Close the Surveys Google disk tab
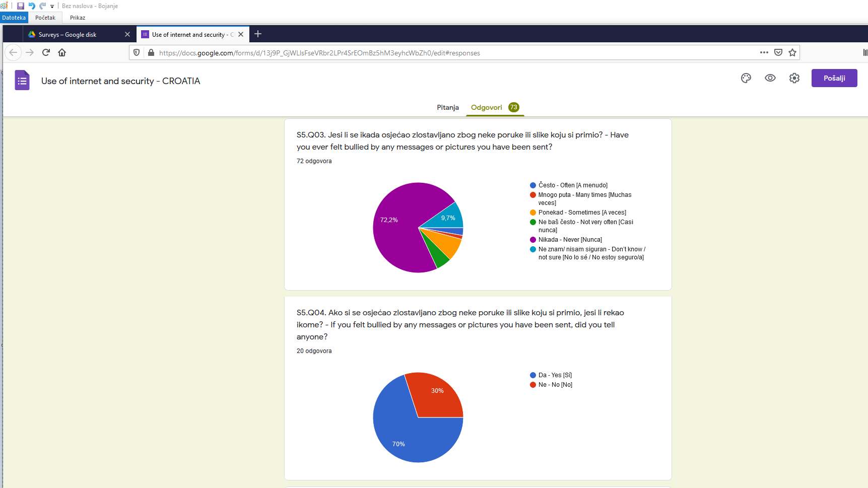The height and width of the screenshot is (488, 868). [127, 34]
